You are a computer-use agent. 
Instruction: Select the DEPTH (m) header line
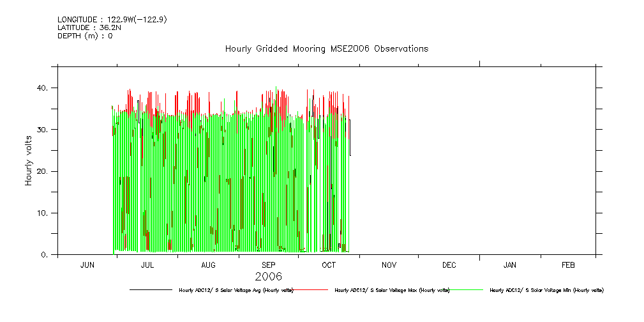click(x=85, y=36)
